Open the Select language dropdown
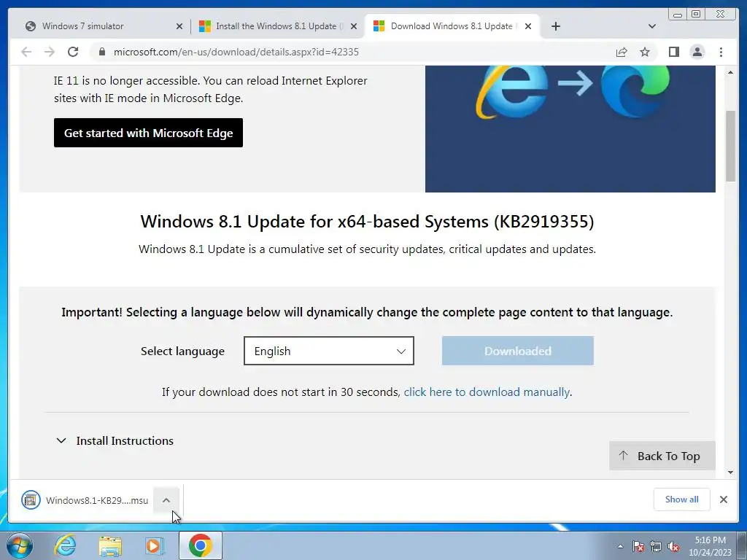The image size is (747, 560). pos(329,351)
